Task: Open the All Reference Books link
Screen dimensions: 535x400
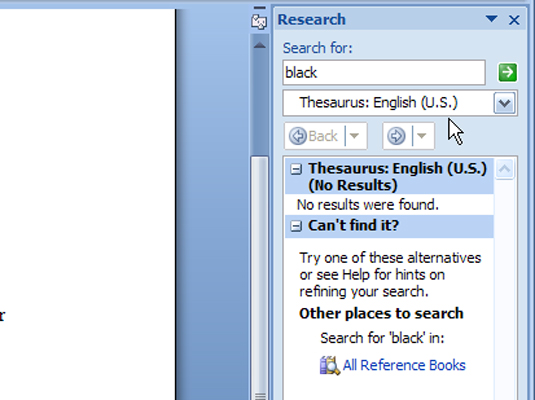Action: 404,366
